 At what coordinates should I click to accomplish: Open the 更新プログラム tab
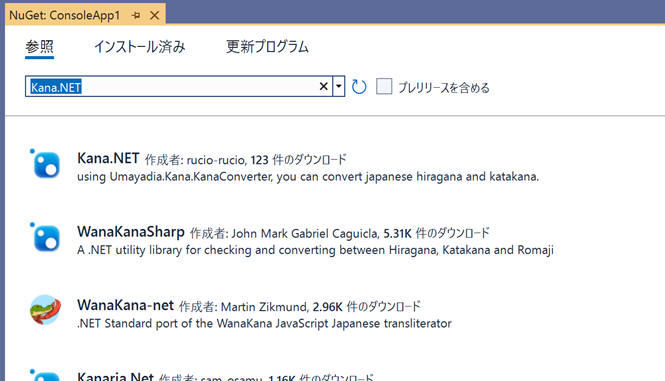(267, 47)
